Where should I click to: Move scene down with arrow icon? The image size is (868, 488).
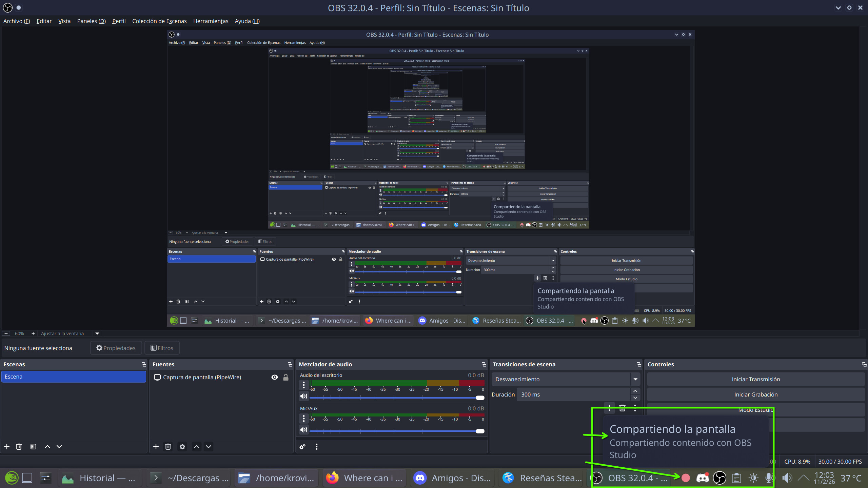point(59,447)
